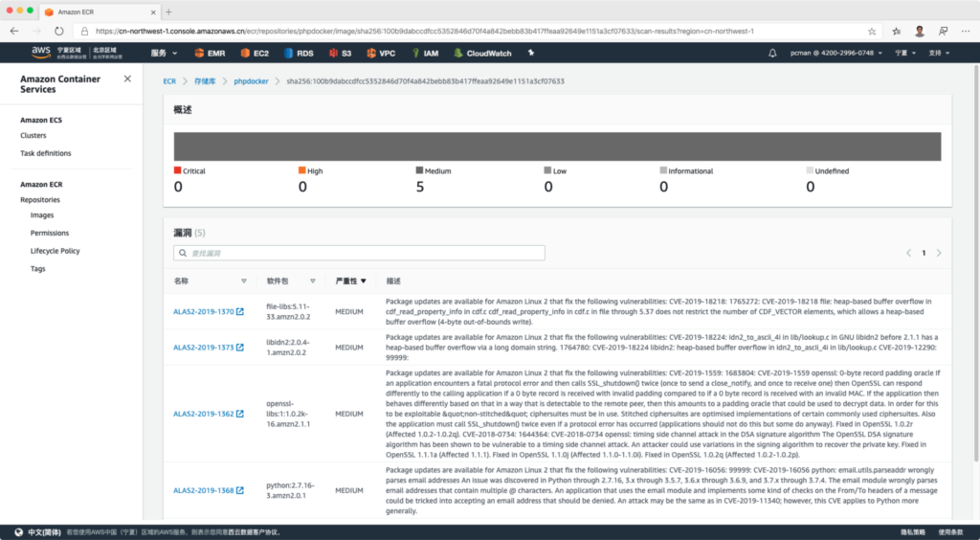Click the phpdocker breadcrumb link

[250, 81]
